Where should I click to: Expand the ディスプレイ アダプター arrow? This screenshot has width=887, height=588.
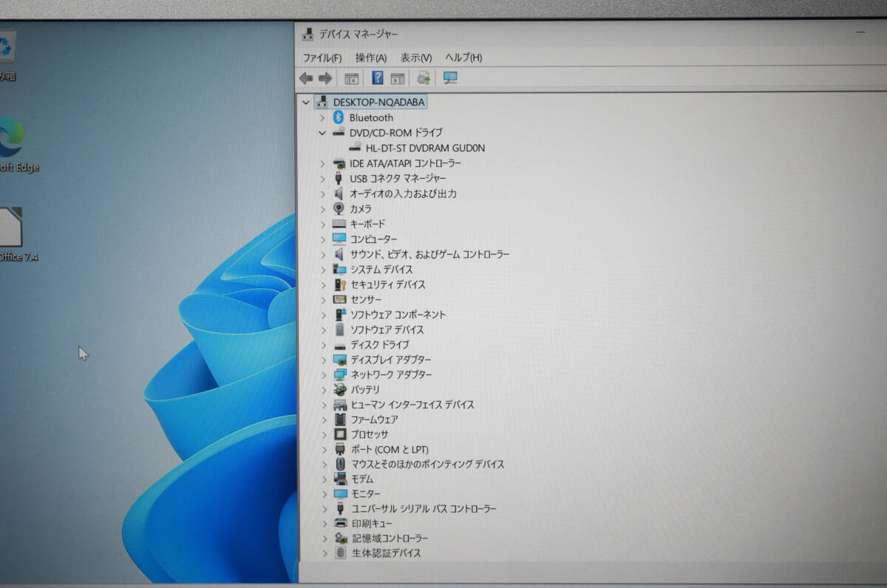(x=323, y=360)
